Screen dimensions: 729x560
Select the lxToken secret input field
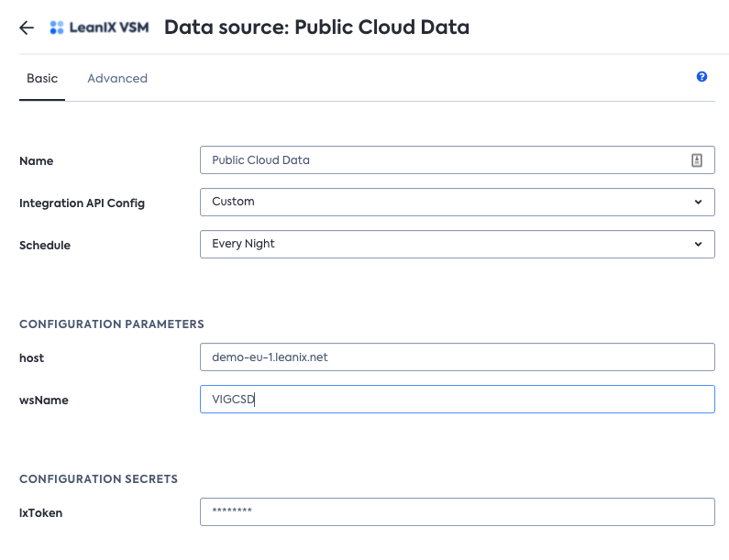pos(457,512)
